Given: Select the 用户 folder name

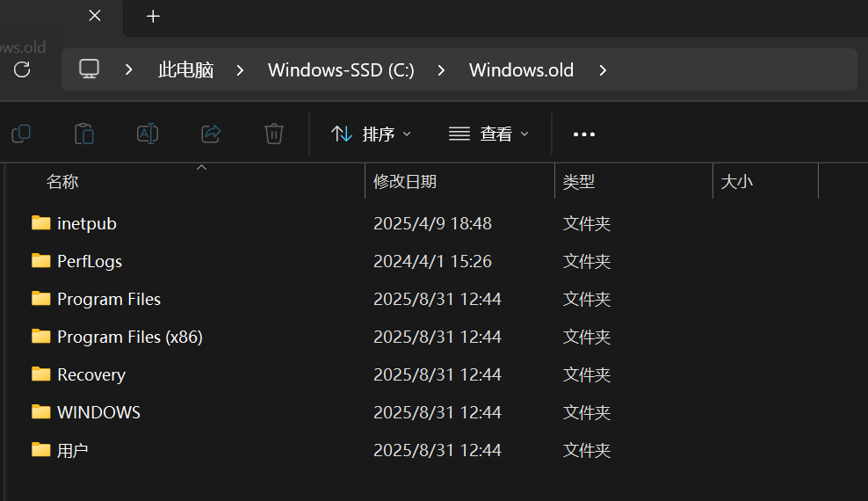Looking at the screenshot, I should [73, 450].
